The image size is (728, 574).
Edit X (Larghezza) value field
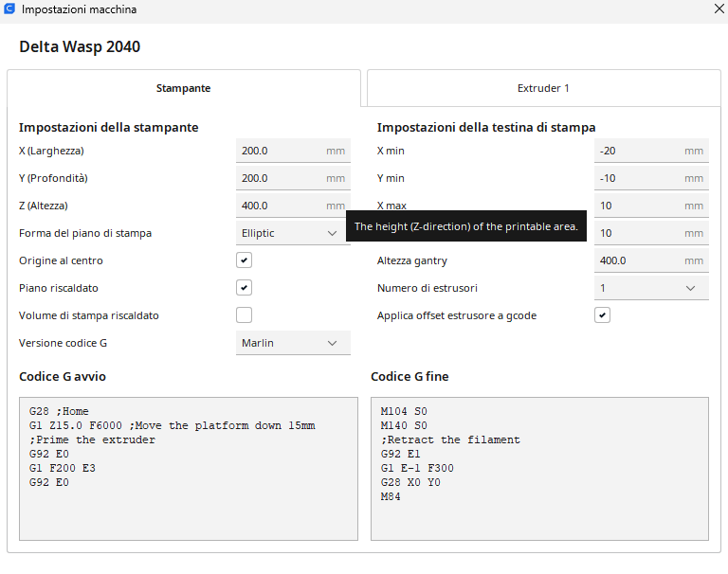pos(293,151)
